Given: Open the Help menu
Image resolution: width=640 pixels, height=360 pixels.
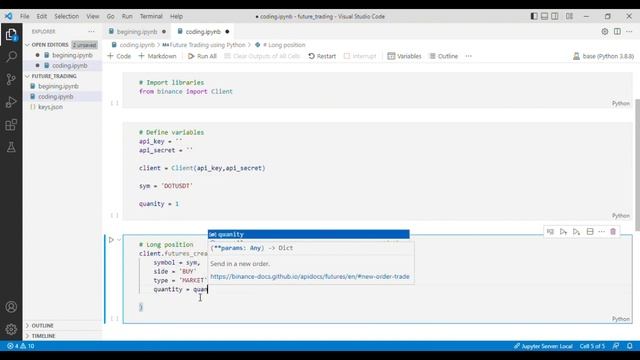Looking at the screenshot, I should coord(176,16).
